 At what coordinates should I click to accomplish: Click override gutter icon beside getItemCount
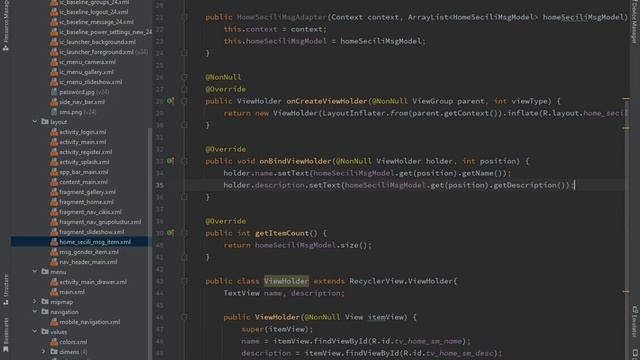pyautogui.click(x=170, y=233)
